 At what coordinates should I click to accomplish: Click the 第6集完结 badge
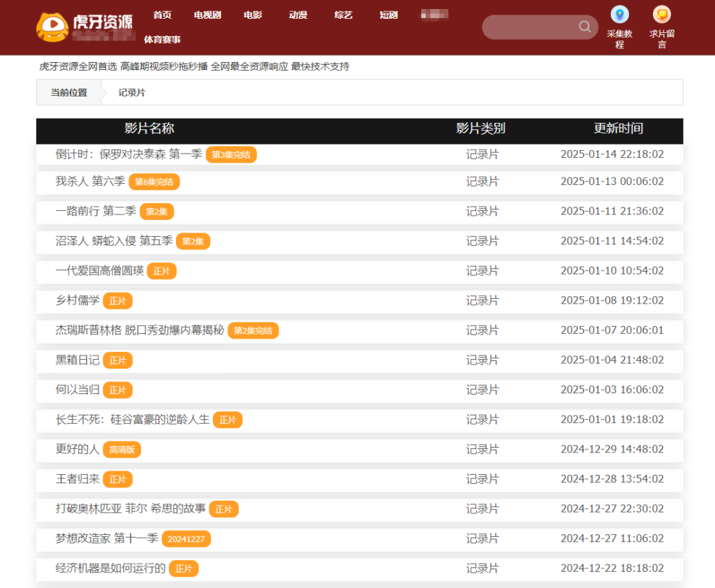click(154, 182)
